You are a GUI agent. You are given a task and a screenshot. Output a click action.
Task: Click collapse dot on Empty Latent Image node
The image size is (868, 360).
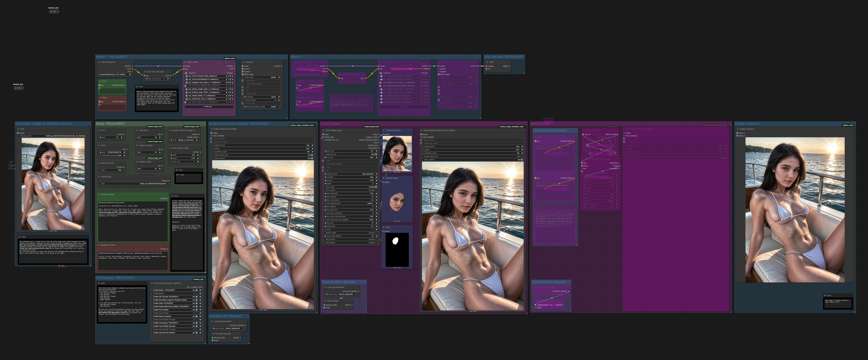(x=170, y=148)
